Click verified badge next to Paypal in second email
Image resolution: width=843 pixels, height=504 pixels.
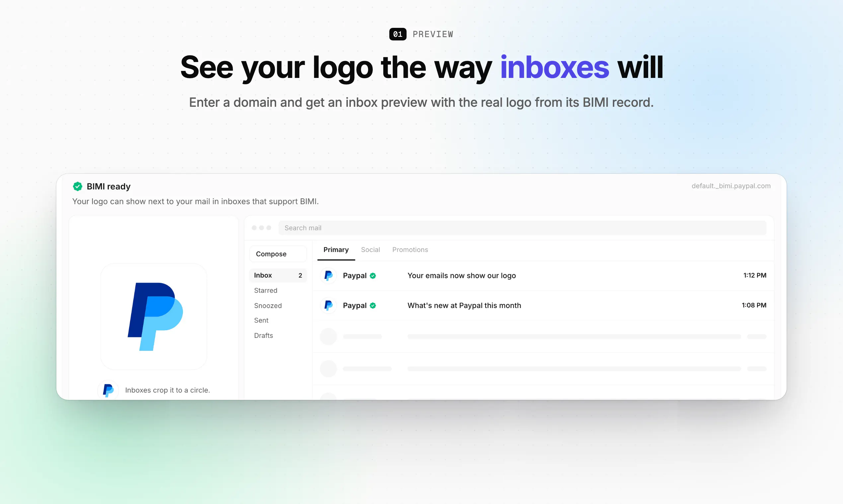pyautogui.click(x=373, y=306)
